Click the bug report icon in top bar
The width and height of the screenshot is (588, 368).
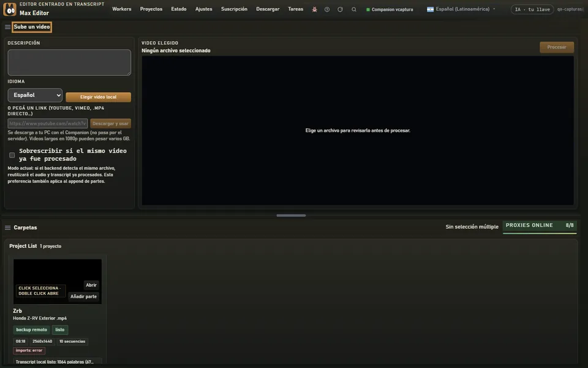point(314,9)
